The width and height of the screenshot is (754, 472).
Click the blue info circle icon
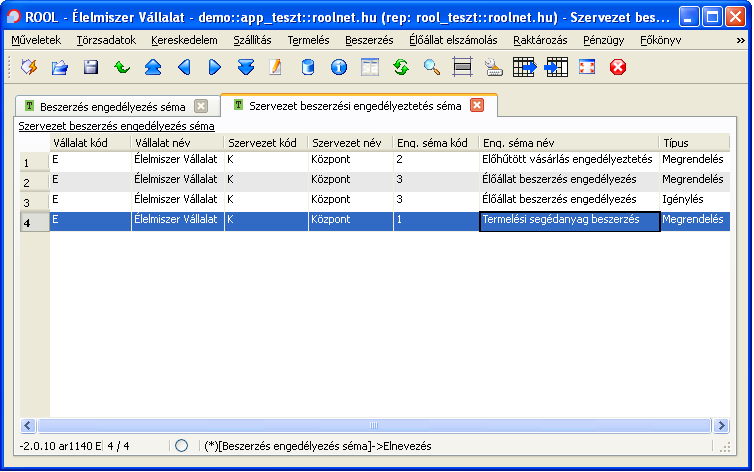338,67
